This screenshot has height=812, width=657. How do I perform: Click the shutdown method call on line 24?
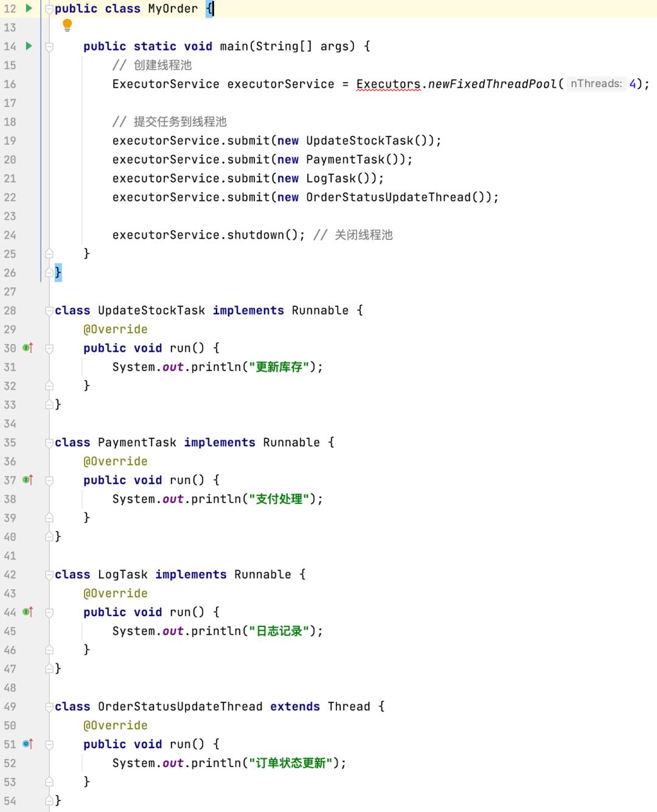click(x=255, y=235)
